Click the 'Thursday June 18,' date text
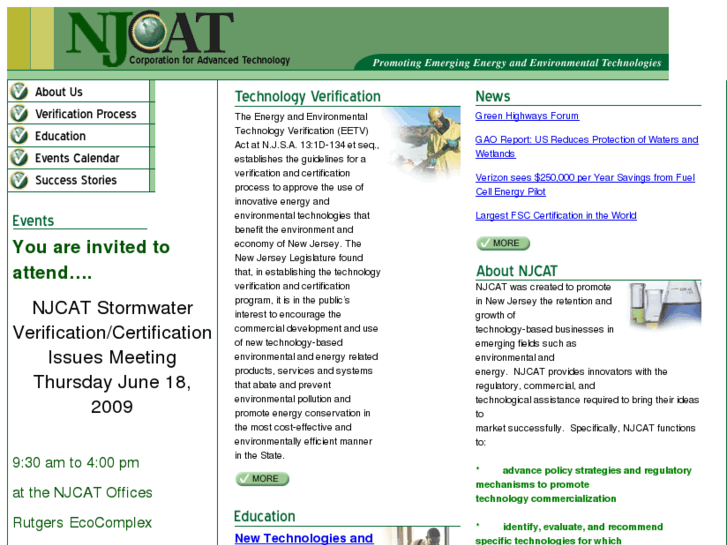This screenshot has height=545, width=727. point(112,382)
